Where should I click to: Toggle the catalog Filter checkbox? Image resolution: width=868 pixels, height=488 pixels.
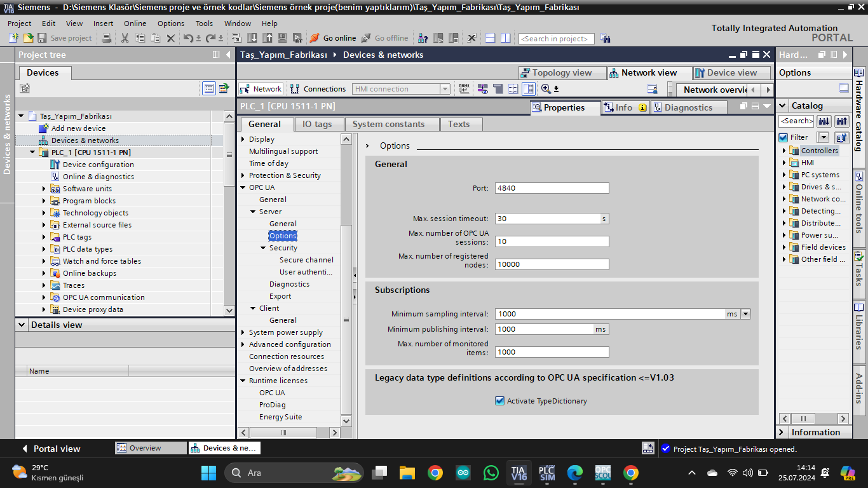[783, 137]
